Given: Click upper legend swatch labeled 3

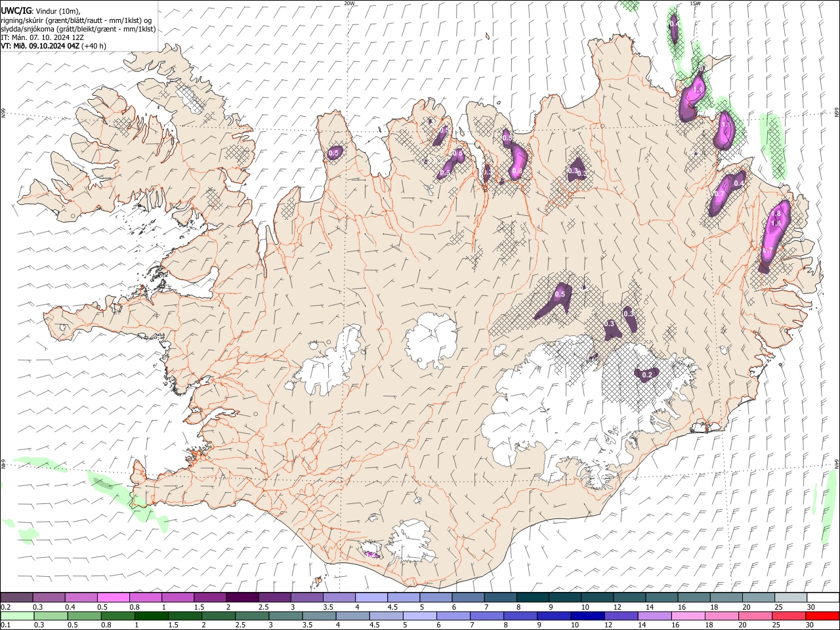Looking at the screenshot, I should coord(306,597).
